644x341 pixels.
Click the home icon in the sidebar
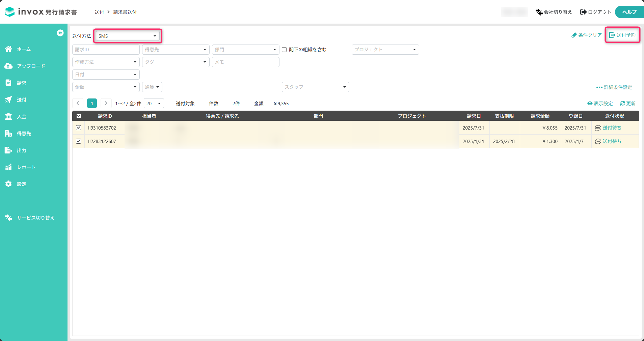tap(8, 49)
